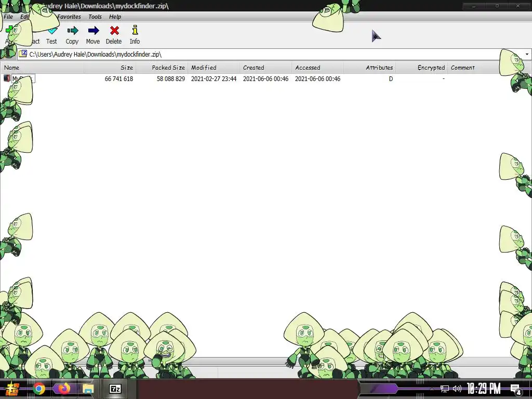The height and width of the screenshot is (399, 532).
Task: Click the modified date 2021-02-27 23:44
Action: (214, 79)
